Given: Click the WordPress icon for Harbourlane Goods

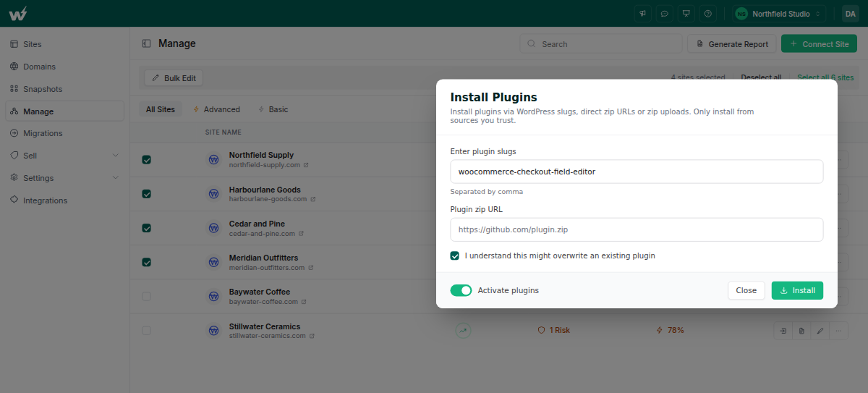Looking at the screenshot, I should click(214, 194).
